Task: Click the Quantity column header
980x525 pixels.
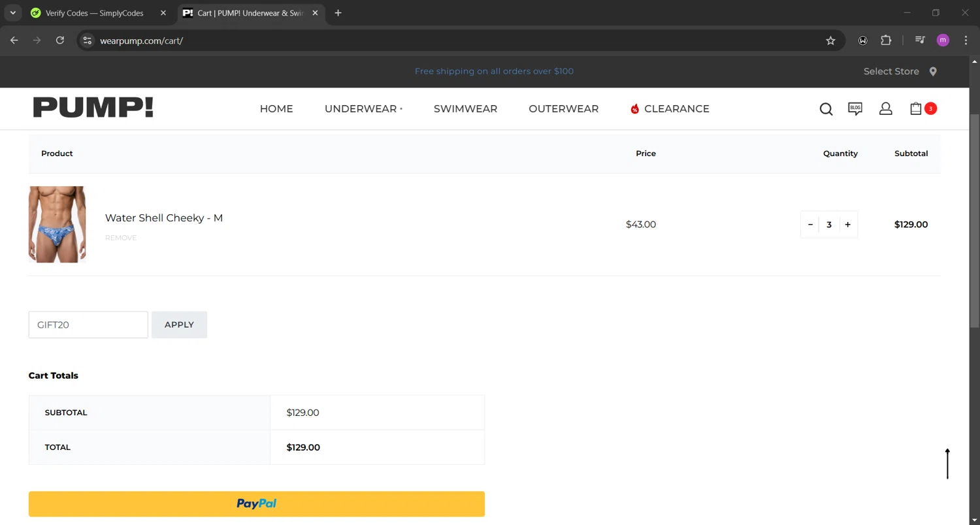Action: tap(840, 153)
